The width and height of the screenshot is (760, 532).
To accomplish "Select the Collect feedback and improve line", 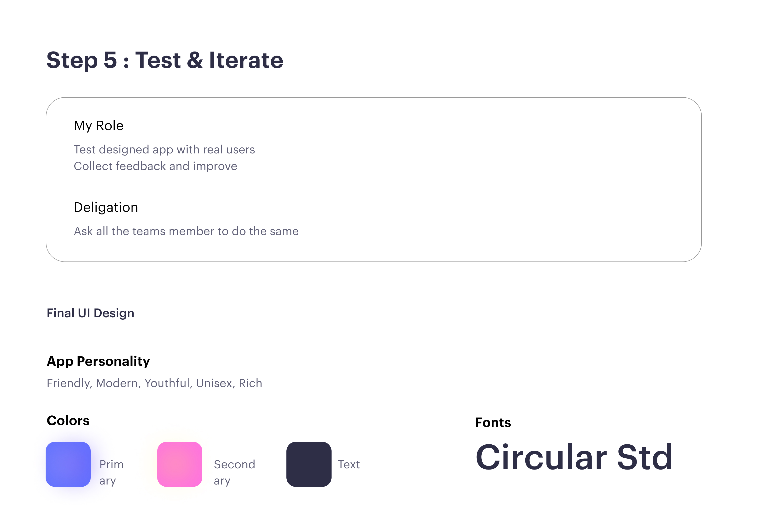I will click(156, 166).
